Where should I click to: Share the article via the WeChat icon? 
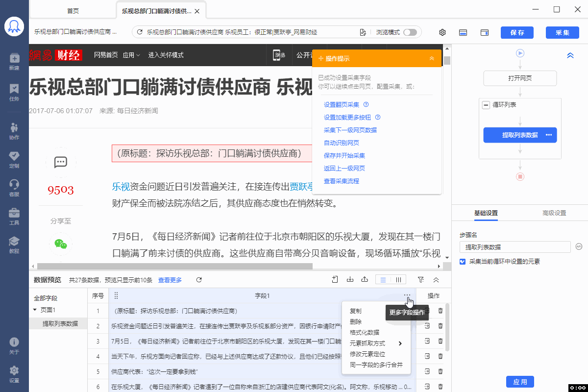61,243
